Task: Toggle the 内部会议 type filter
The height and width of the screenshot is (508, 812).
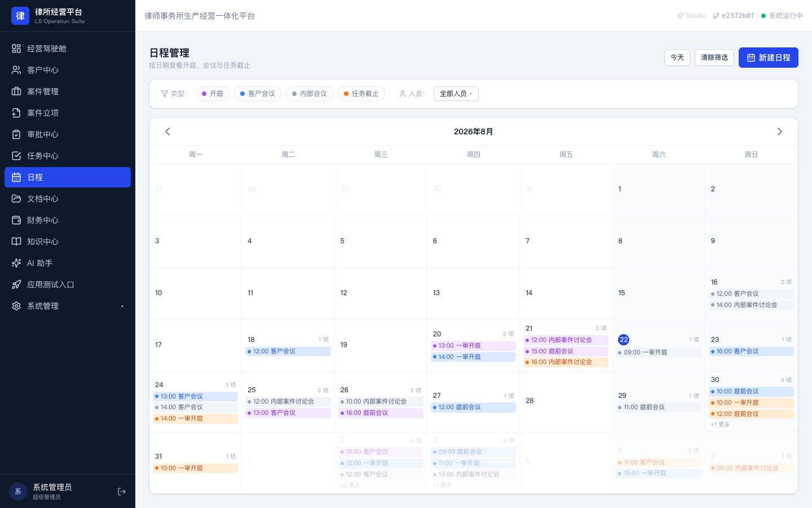Action: (310, 94)
